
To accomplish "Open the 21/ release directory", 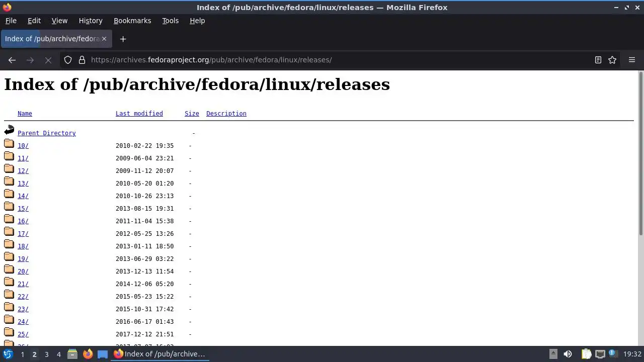I will tap(23, 284).
